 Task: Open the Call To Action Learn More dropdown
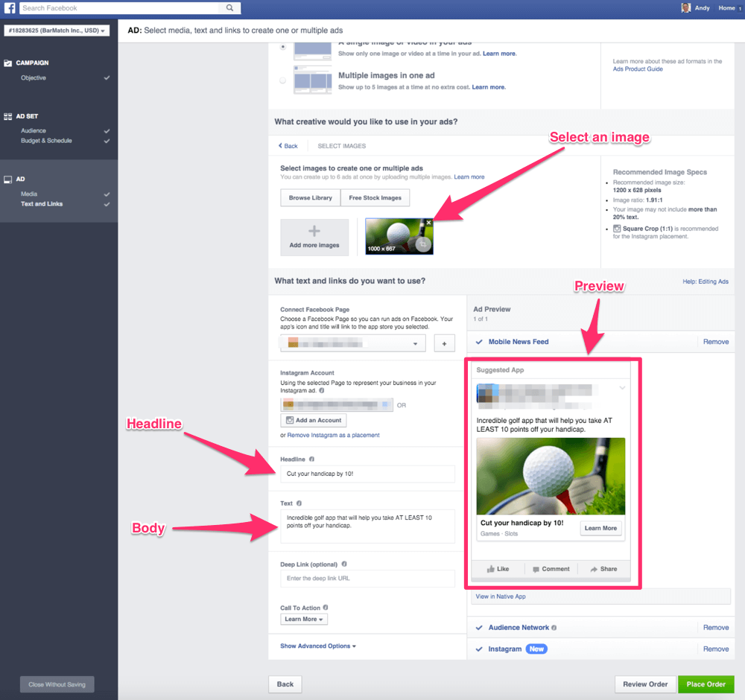click(304, 619)
